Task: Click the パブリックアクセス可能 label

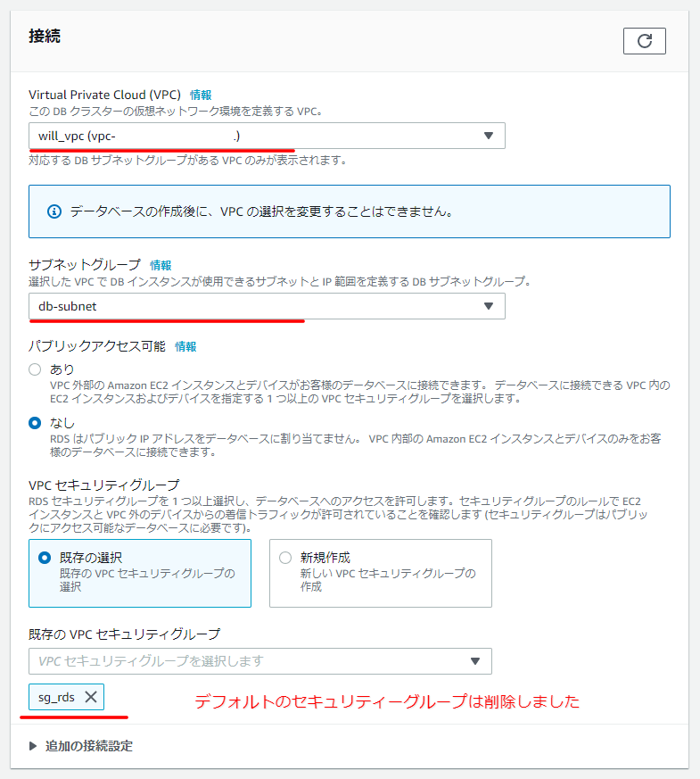Action: pos(97,346)
